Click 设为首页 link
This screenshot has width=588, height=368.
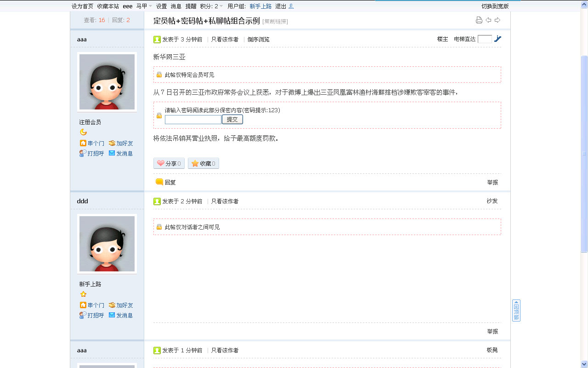point(83,6)
